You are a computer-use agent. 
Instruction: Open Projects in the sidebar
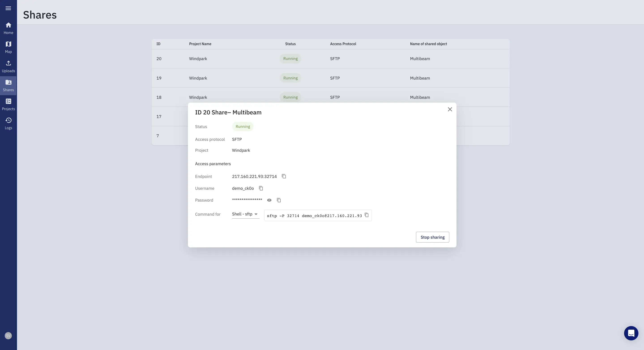pyautogui.click(x=8, y=105)
